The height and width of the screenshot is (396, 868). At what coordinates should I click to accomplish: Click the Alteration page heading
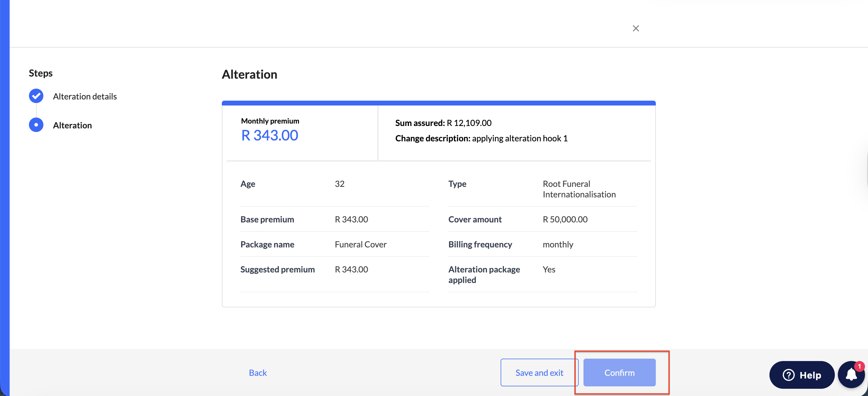point(249,74)
